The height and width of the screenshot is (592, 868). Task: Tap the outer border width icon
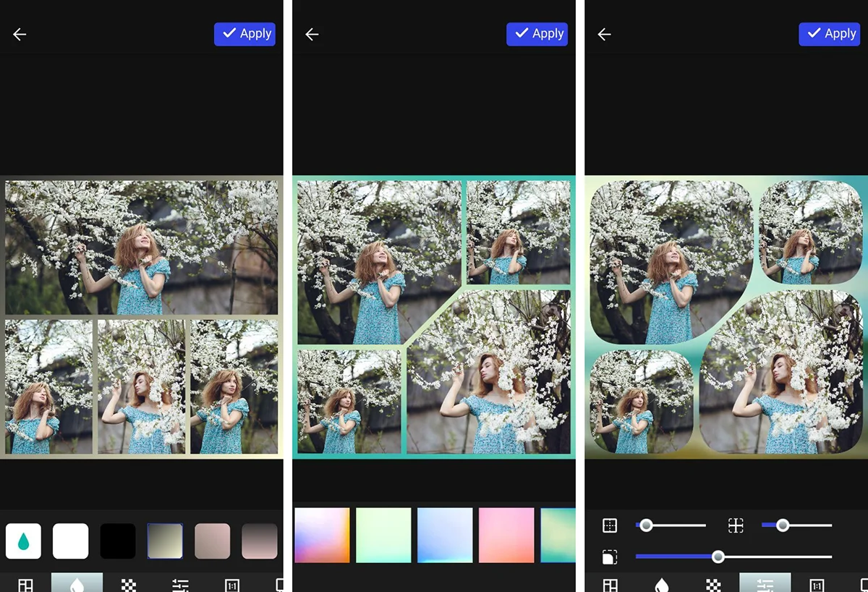pos(610,525)
